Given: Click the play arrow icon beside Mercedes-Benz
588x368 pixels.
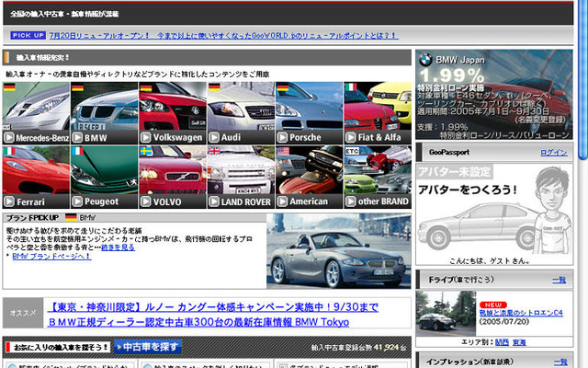Looking at the screenshot, I should (x=9, y=138).
